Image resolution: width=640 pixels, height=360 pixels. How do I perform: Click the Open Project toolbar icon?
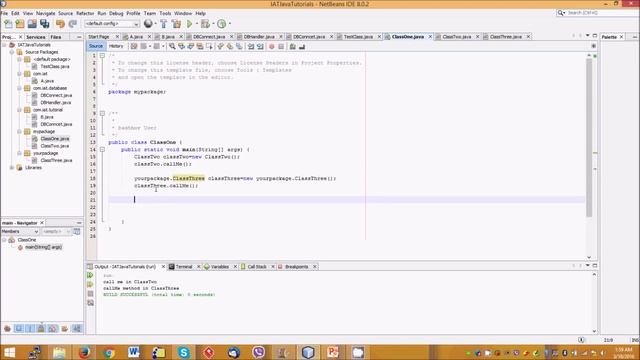pos(32,24)
